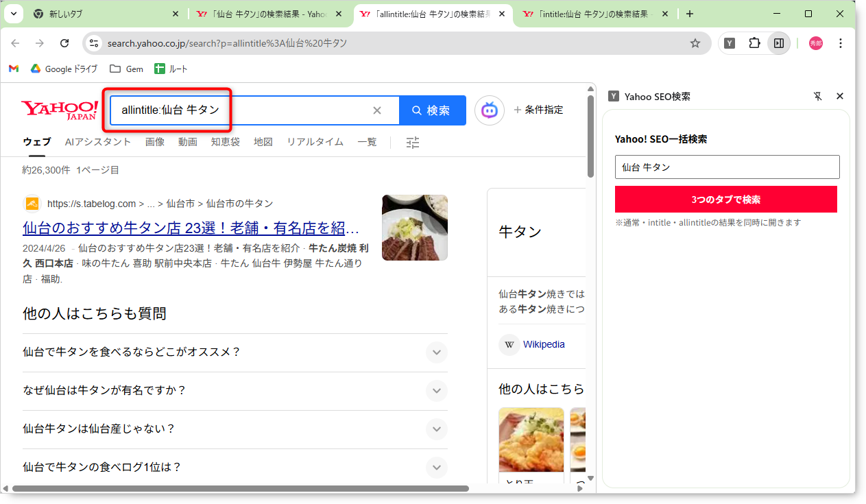Toggle the browser side panel button

(x=778, y=43)
